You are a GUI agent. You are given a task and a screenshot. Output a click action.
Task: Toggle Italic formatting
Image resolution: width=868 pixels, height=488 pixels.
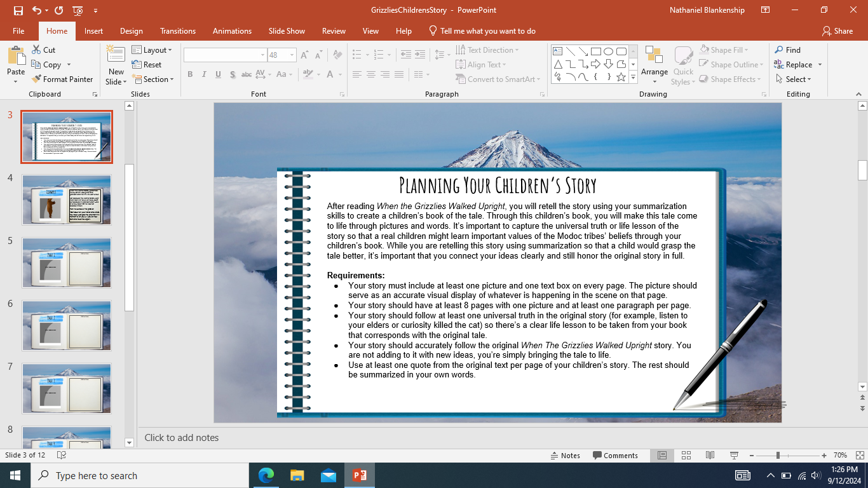[x=204, y=74]
